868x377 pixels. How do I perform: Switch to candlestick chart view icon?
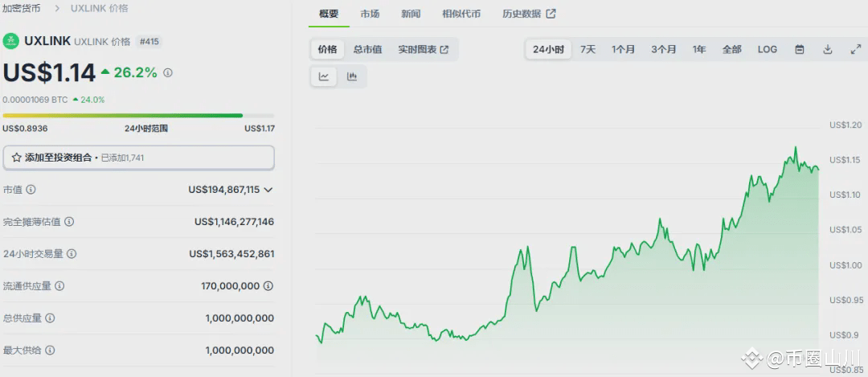point(352,77)
